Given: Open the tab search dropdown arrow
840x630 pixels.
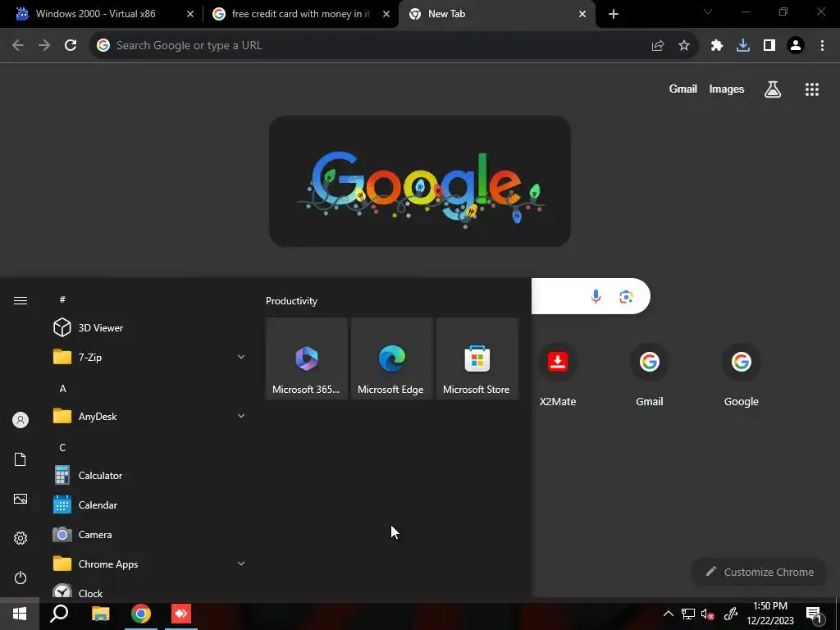Looking at the screenshot, I should [x=708, y=11].
